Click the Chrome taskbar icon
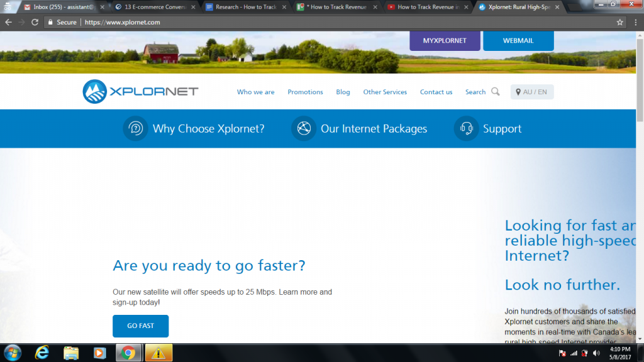The width and height of the screenshot is (644, 362). pos(128,353)
